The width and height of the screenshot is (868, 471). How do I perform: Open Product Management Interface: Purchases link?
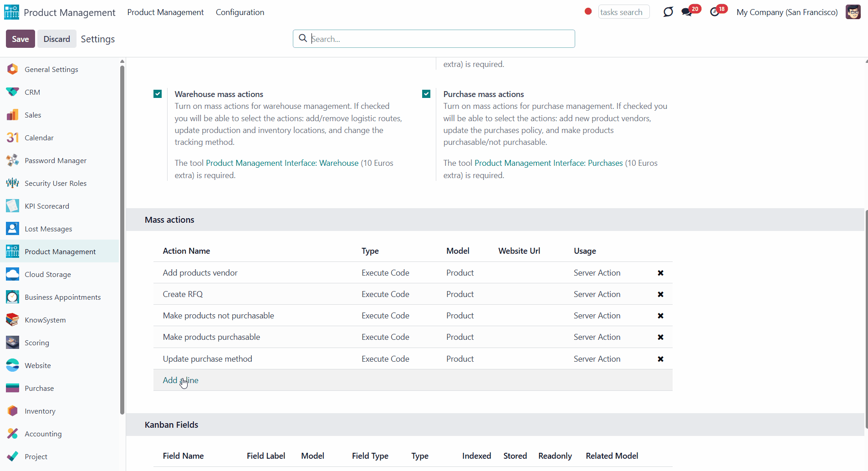tap(548, 163)
